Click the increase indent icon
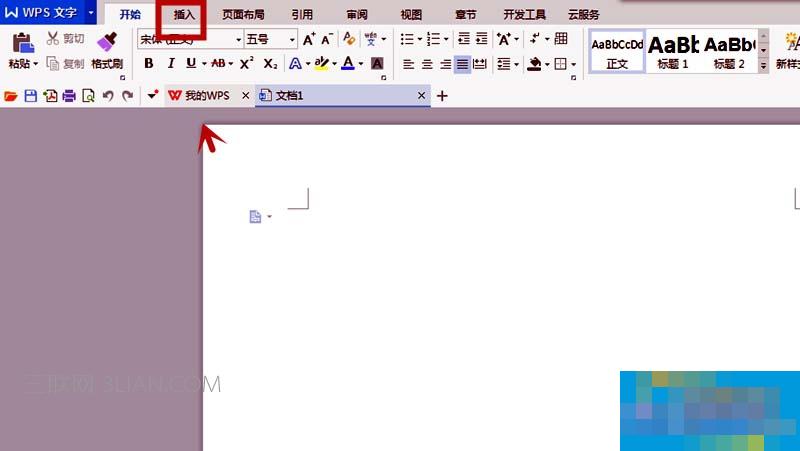 point(482,39)
